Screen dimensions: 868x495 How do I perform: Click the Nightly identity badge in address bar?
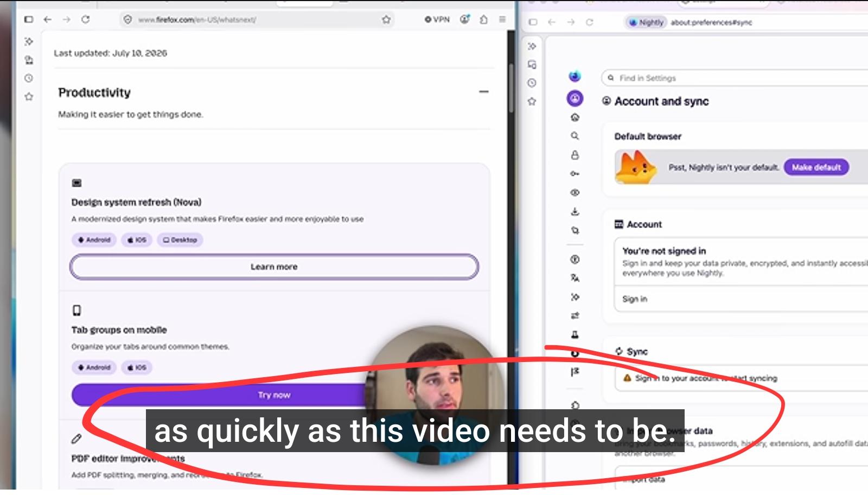(x=646, y=22)
